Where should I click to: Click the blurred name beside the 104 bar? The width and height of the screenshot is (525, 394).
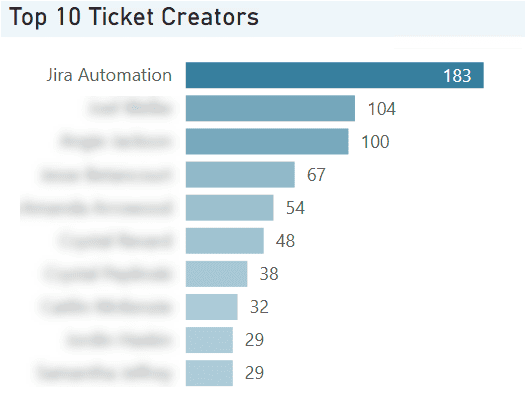130,108
